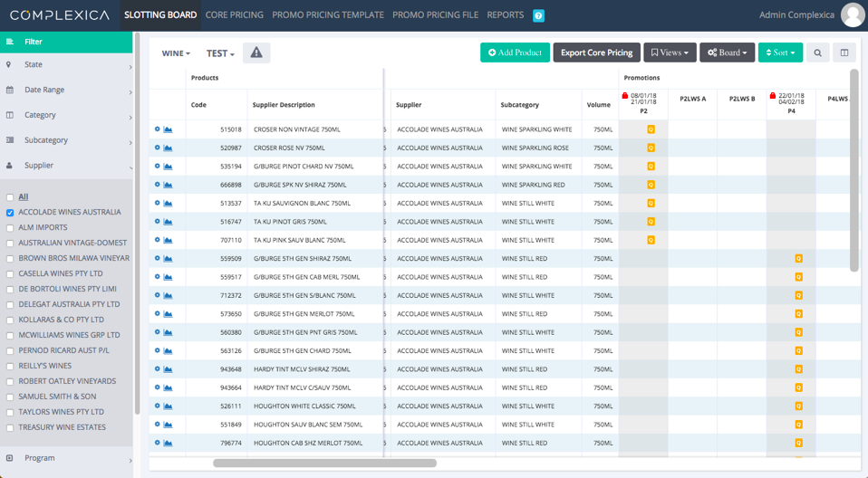Open chart icon for HARDY TINT MCLV C/SAUV

click(x=168, y=387)
